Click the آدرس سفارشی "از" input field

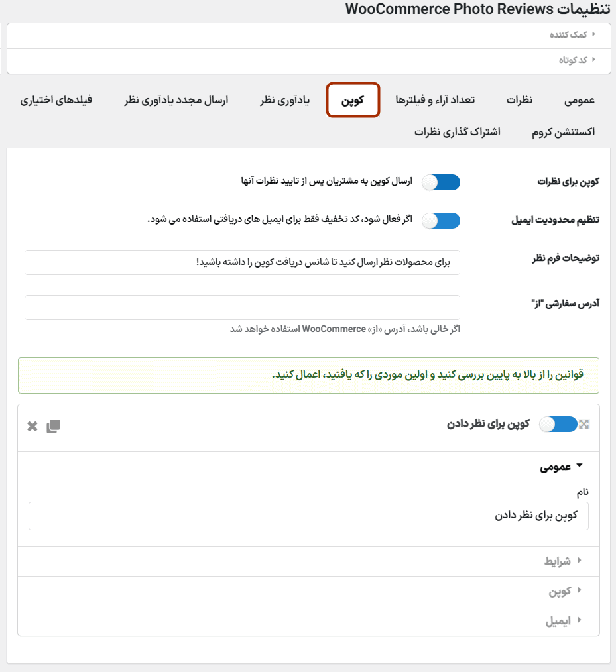click(242, 308)
